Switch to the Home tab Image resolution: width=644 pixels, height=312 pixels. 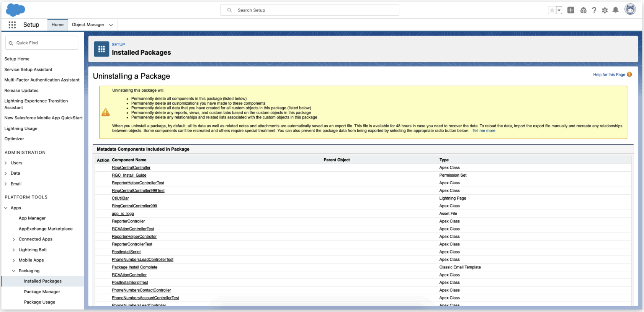point(57,25)
